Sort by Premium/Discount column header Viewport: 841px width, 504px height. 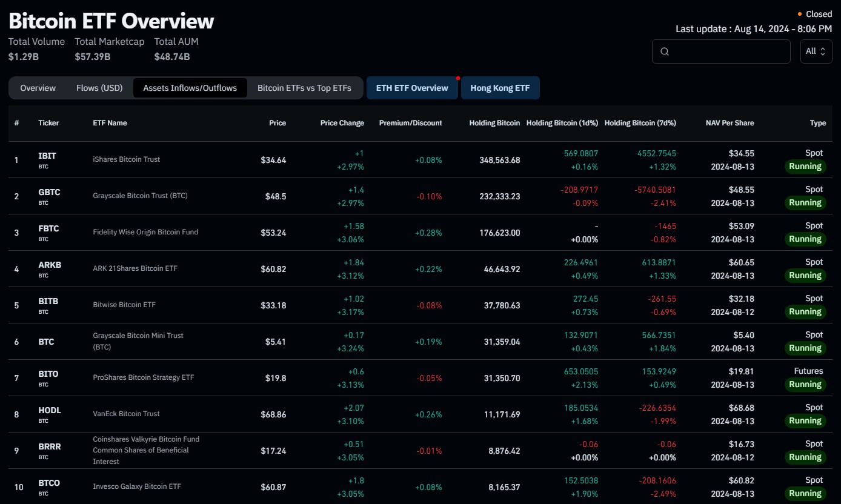point(411,123)
